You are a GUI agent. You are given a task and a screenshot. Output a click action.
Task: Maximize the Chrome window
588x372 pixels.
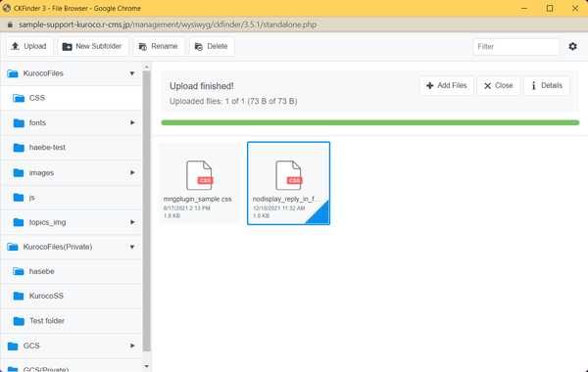550,8
